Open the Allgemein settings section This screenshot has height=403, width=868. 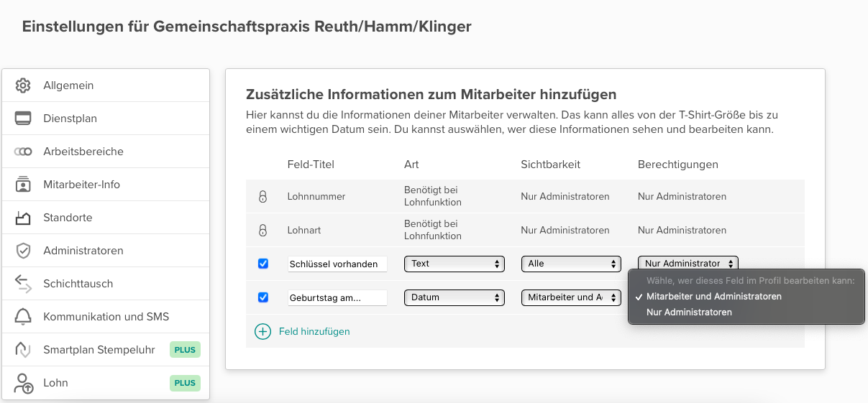coord(106,85)
